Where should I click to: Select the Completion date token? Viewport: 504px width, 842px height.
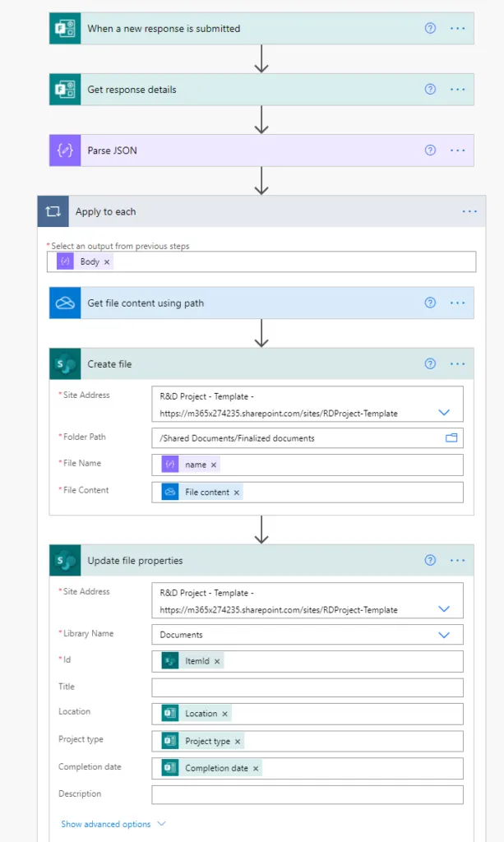click(211, 769)
